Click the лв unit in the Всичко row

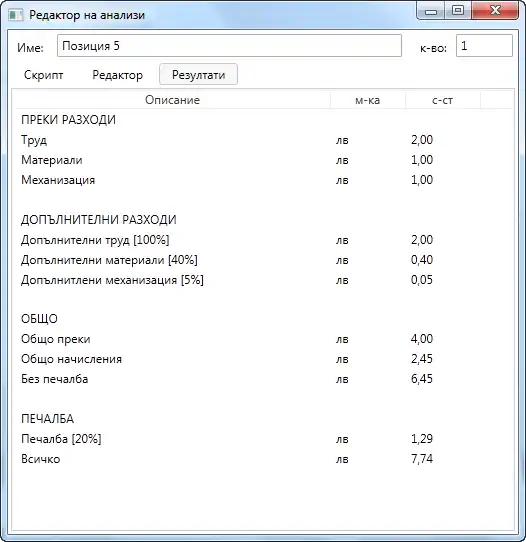click(342, 459)
